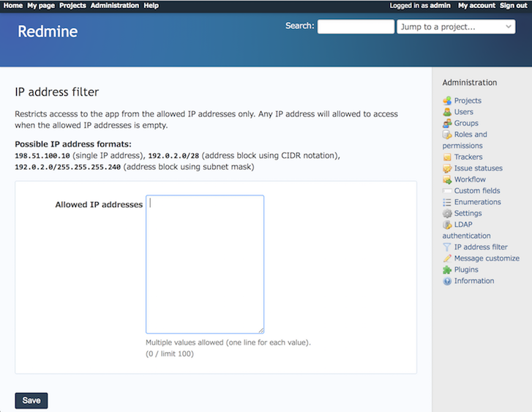532x412 pixels.
Task: Click the Settings gear icon in sidebar
Action: [x=447, y=214]
